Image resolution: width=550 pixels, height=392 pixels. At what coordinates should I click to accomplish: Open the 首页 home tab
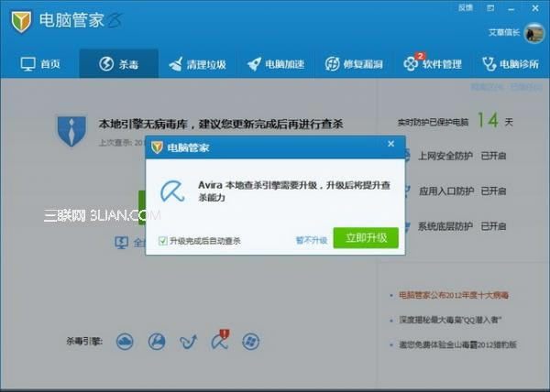[39, 64]
